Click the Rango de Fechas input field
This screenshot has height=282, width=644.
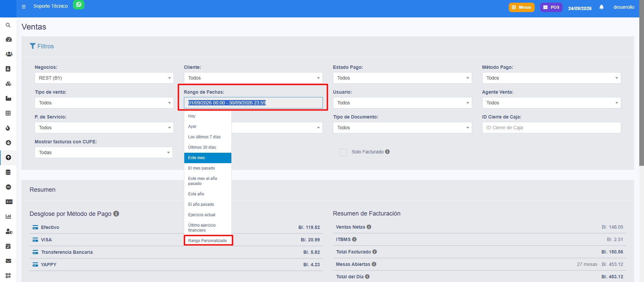[x=253, y=103]
